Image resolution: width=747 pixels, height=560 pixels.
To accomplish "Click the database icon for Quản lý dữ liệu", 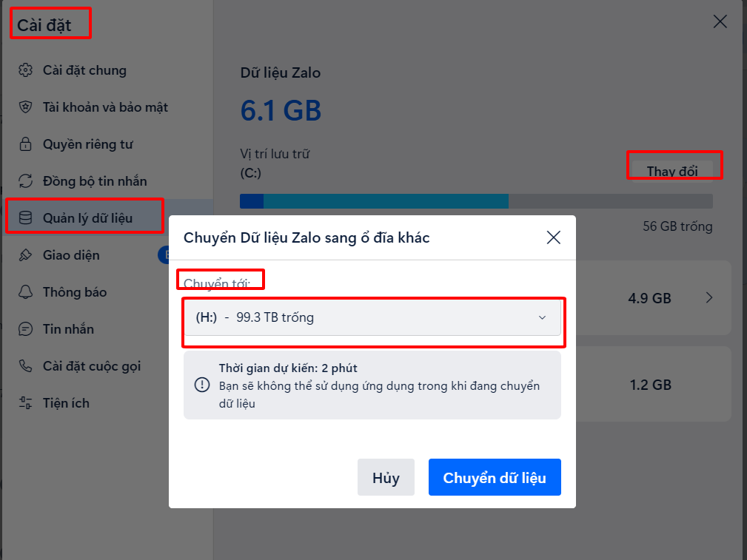I will coord(26,218).
